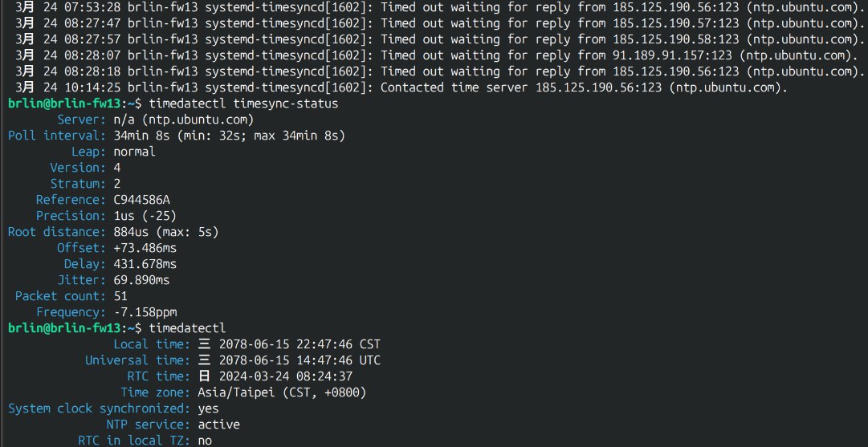868x447 pixels.
Task: Click the Root distance value 884us
Action: (165, 232)
